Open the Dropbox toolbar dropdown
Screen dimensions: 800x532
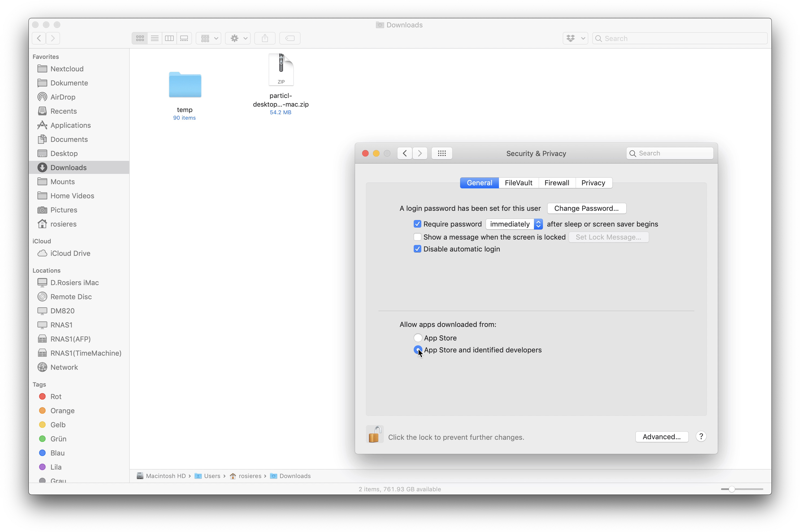575,38
